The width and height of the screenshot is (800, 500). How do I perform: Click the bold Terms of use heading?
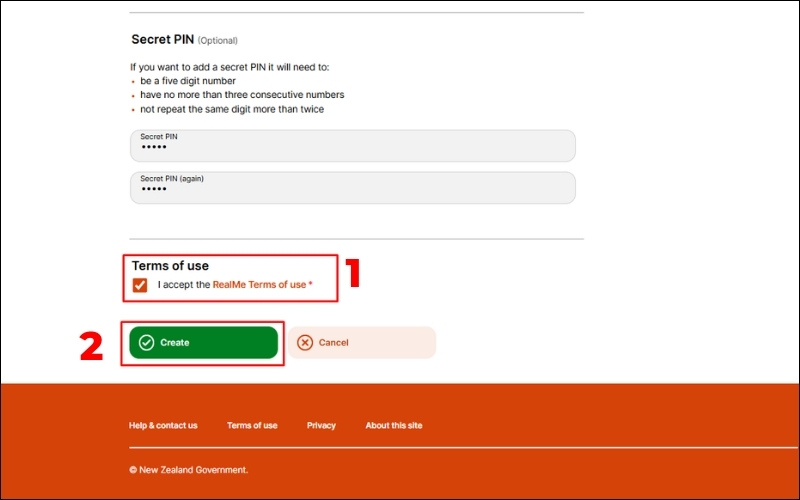pos(170,266)
